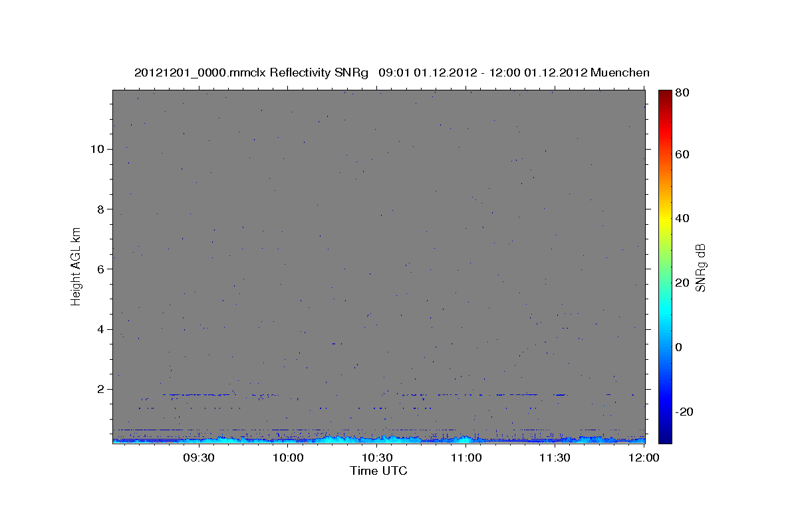The width and height of the screenshot is (798, 532).
Task: Click the height tick label 10
Action: pyautogui.click(x=98, y=148)
